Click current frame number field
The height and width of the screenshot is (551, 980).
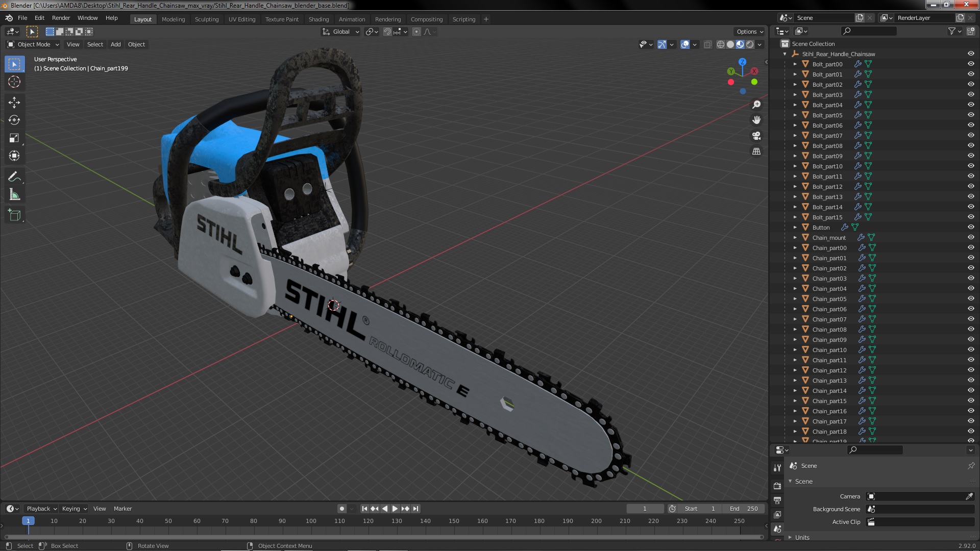[x=645, y=509]
